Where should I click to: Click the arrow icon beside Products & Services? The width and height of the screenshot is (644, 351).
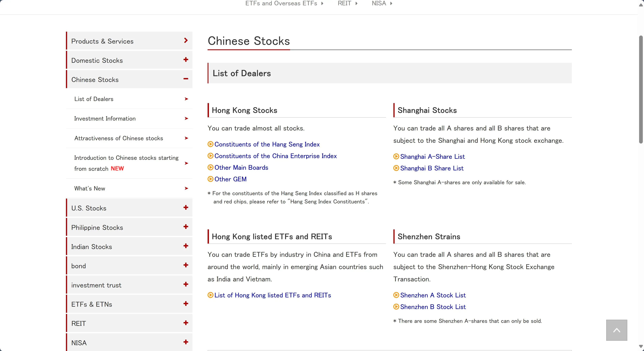[186, 40]
